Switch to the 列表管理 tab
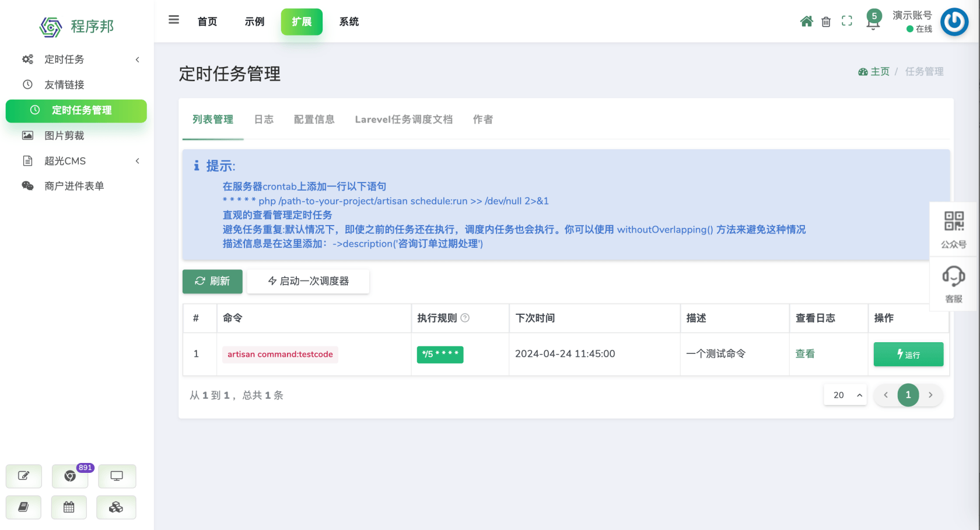 point(213,120)
